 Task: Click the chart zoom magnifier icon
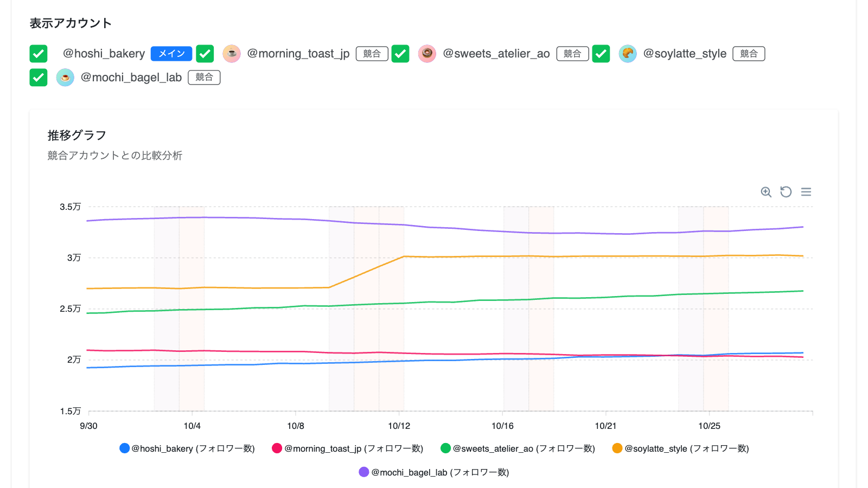[x=766, y=192]
